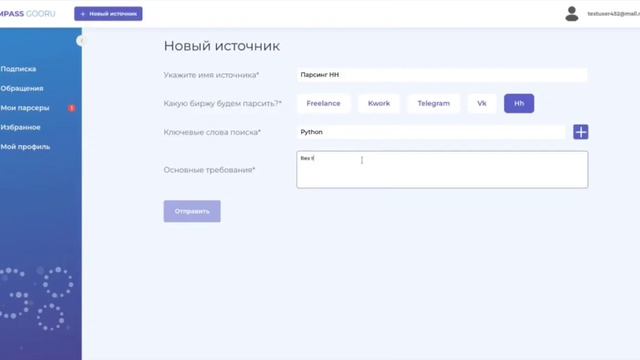Screen dimensions: 640x360
Task: Open the Избранное sidebar item
Action: pyautogui.click(x=20, y=127)
